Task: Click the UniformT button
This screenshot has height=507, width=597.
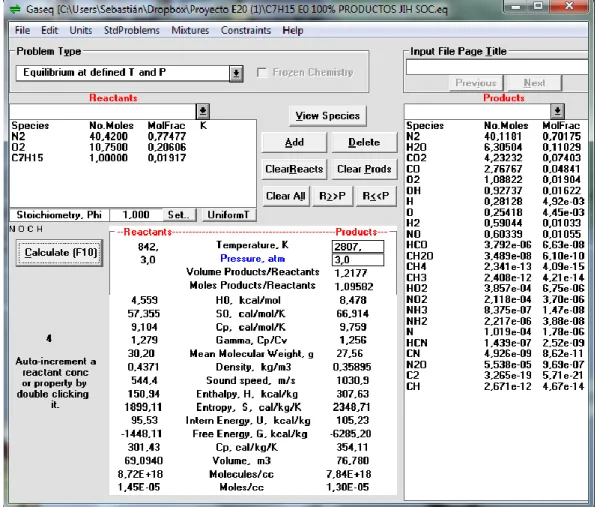Action: 228,215
